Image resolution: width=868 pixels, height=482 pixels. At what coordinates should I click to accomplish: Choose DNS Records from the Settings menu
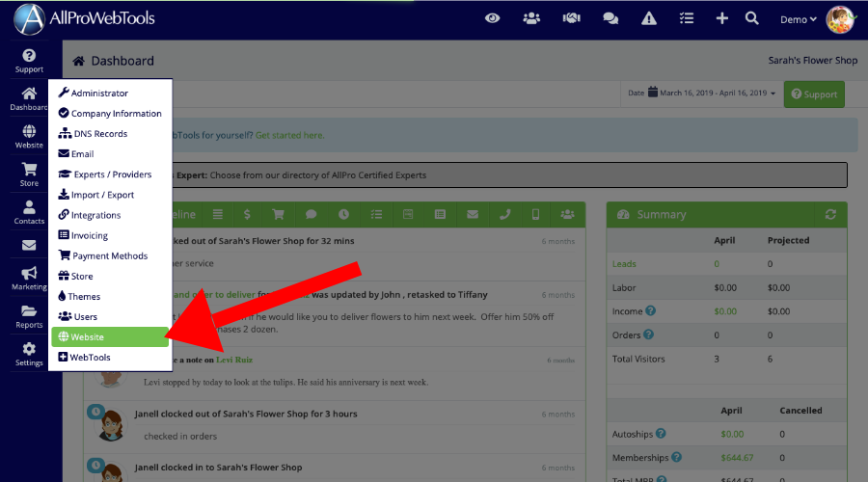pos(99,134)
